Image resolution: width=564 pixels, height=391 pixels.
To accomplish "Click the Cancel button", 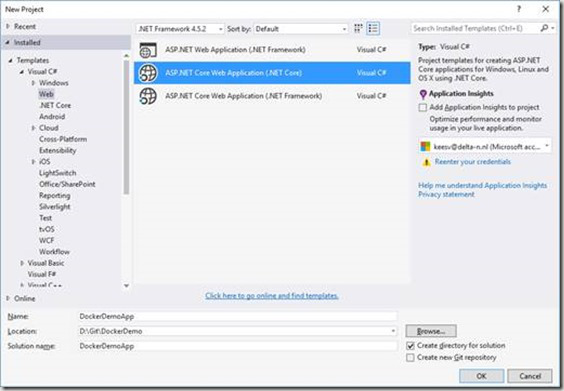I will 530,376.
